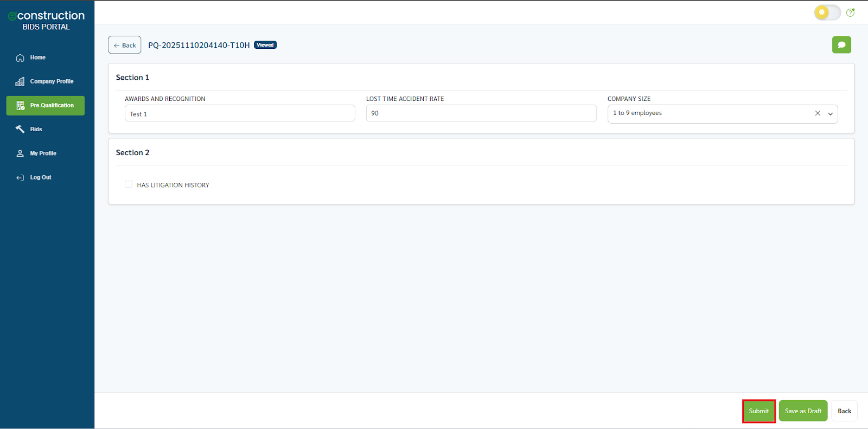Clear the Company Size selection
The height and width of the screenshot is (429, 868).
pos(818,113)
